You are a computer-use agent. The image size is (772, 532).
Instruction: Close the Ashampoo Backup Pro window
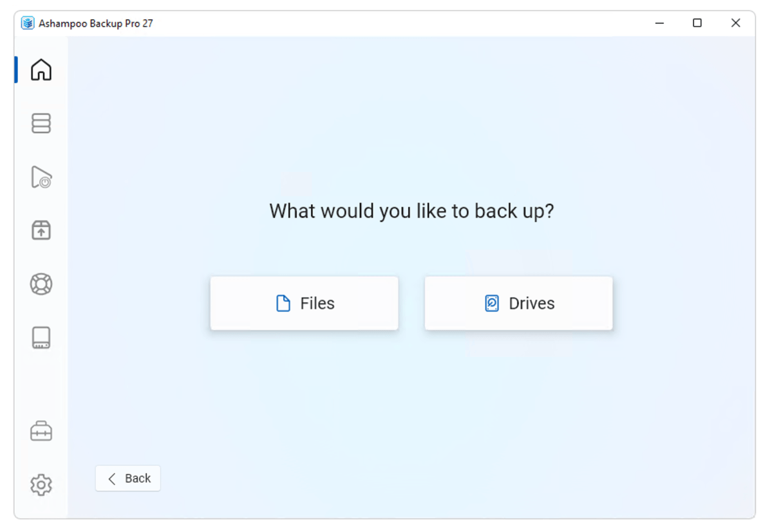tap(735, 23)
